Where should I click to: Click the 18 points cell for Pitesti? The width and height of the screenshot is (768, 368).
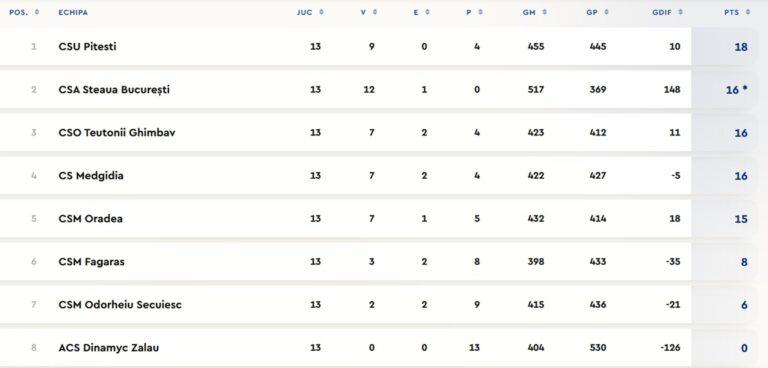(741, 47)
